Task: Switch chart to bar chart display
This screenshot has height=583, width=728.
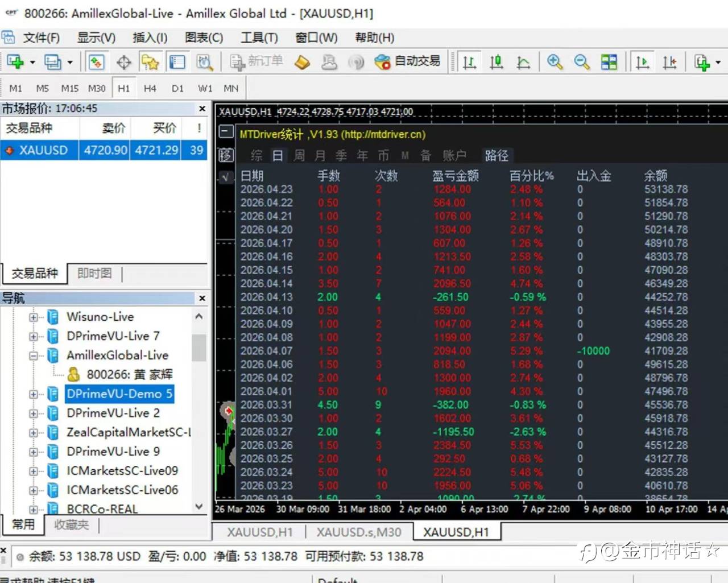Action: tap(469, 61)
